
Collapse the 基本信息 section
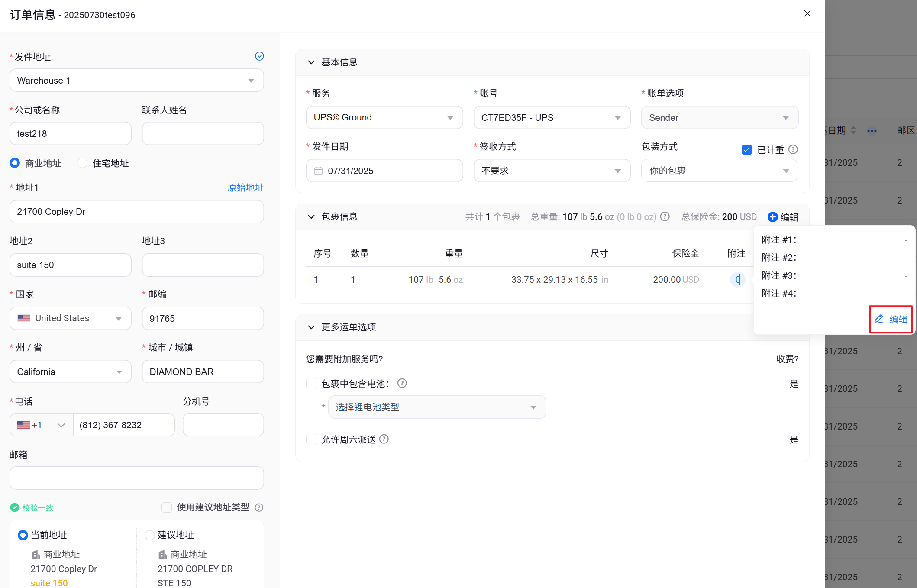point(311,62)
